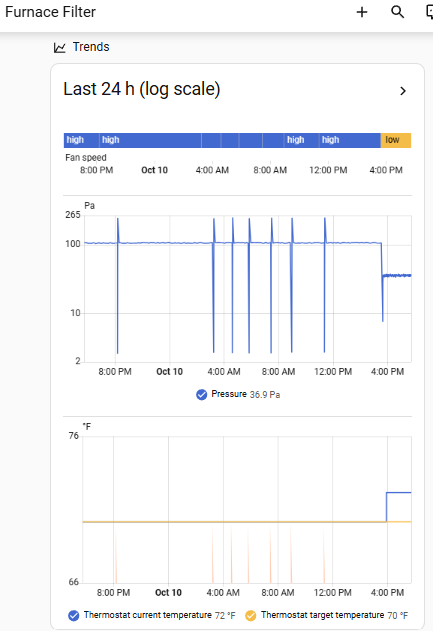Click the 'Fan speed' label
433x631 pixels.
(x=86, y=158)
